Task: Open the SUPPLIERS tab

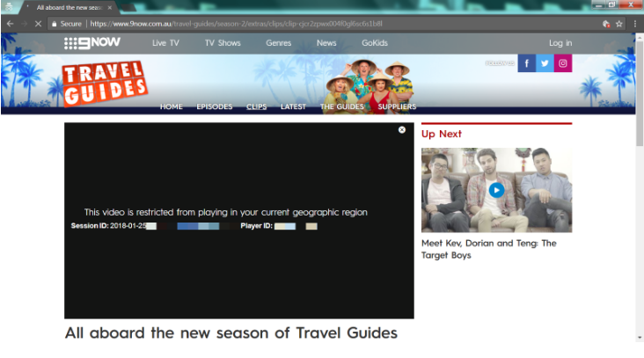Action: tap(397, 106)
